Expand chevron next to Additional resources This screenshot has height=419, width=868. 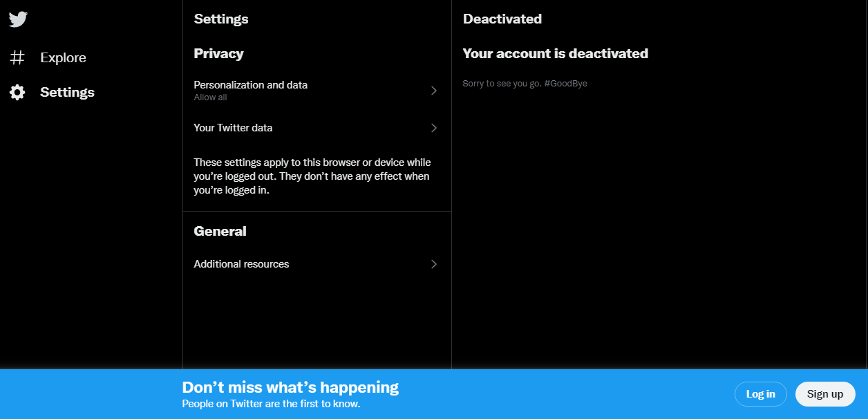pos(434,264)
